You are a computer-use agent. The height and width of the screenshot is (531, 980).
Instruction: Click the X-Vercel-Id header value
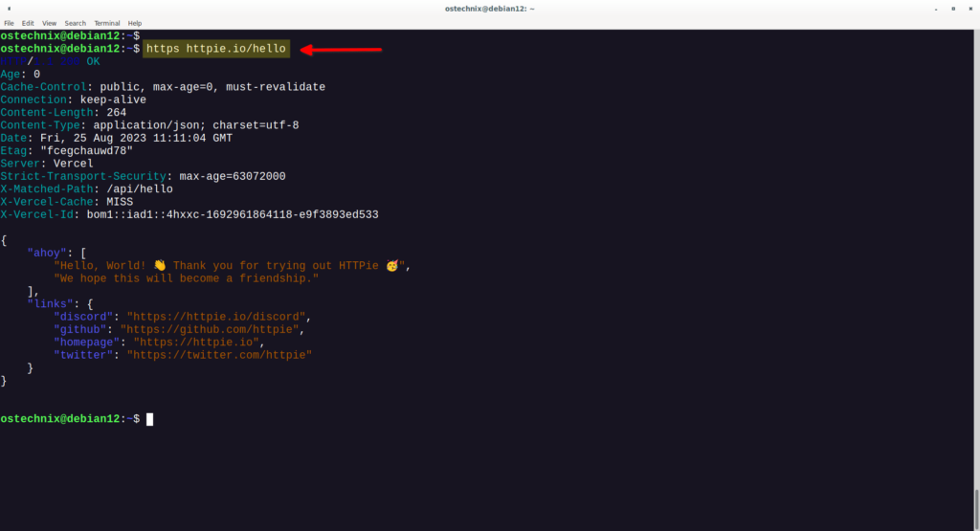point(233,214)
